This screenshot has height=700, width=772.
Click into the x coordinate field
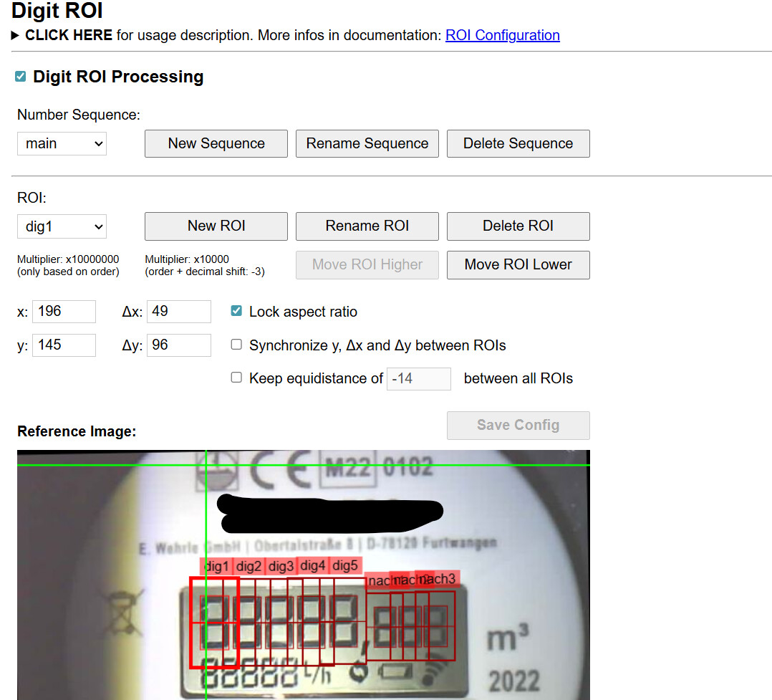coord(64,312)
